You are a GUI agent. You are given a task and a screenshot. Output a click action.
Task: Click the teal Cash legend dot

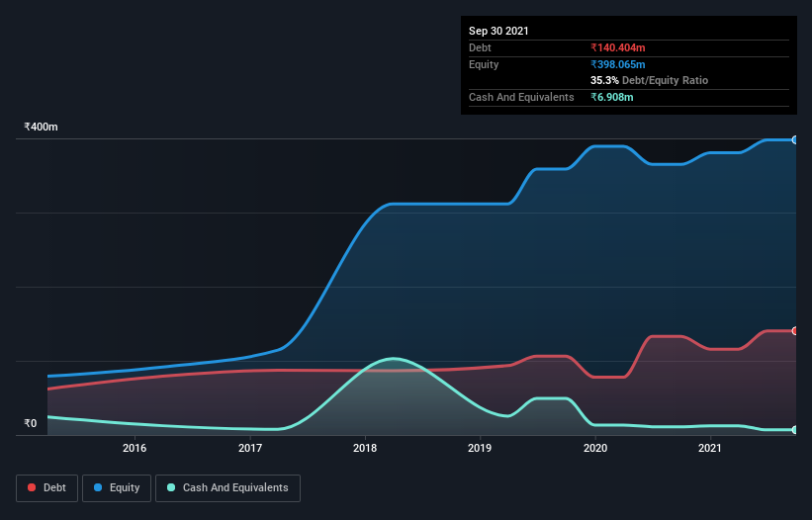(x=171, y=487)
